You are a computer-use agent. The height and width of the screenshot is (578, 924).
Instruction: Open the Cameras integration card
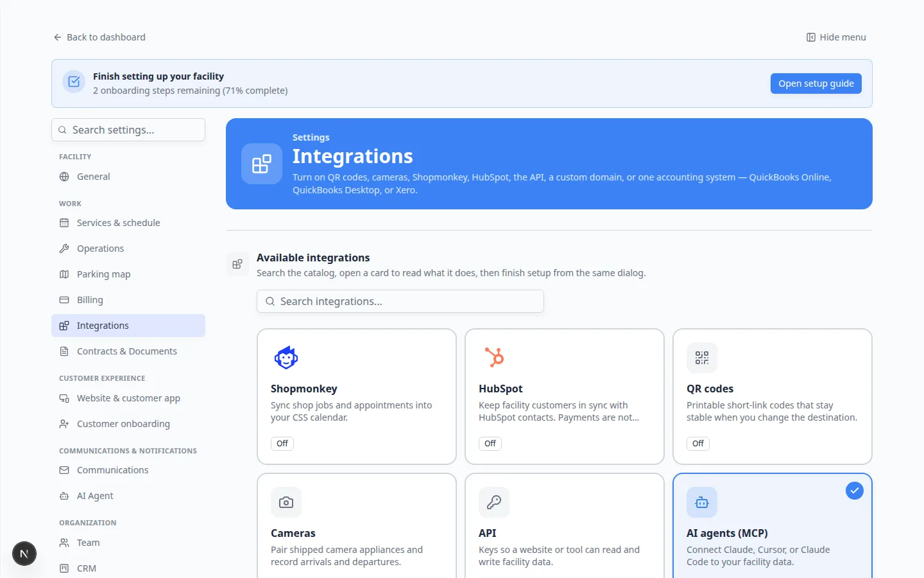tap(357, 526)
